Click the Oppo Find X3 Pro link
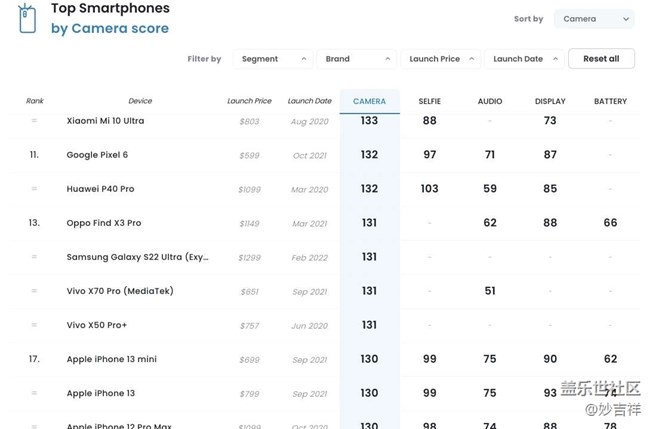The image size is (650, 429). tap(104, 223)
